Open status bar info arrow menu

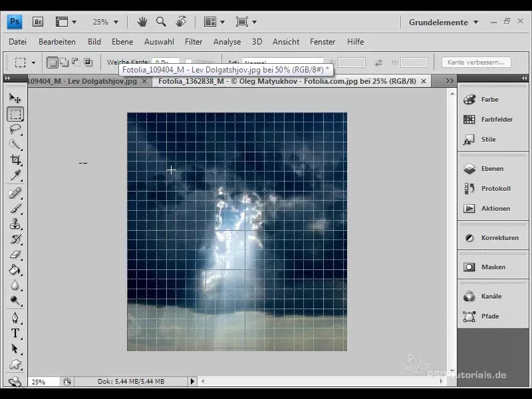pyautogui.click(x=192, y=381)
